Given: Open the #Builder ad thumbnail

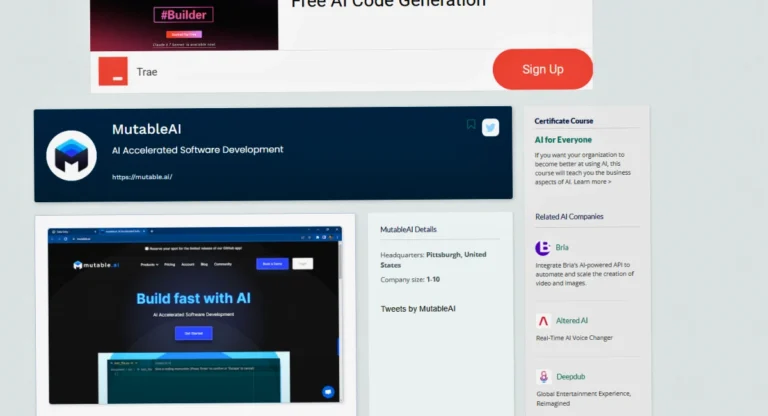Looking at the screenshot, I should coord(184,24).
